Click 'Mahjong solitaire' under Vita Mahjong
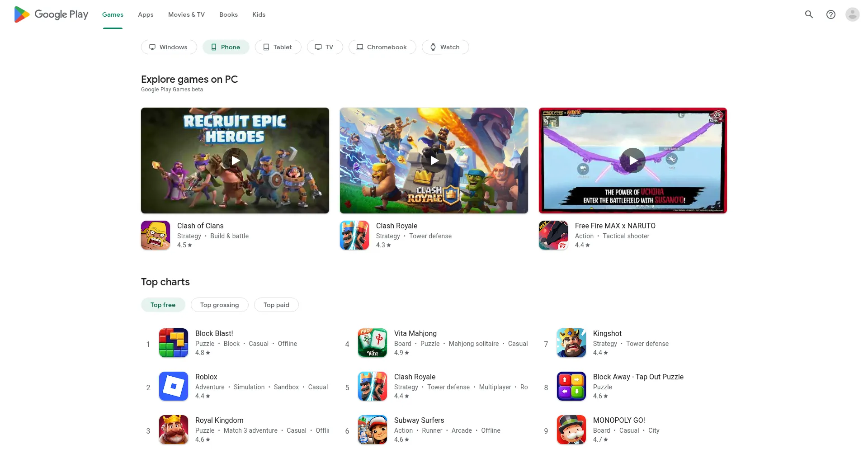The width and height of the screenshot is (868, 449). 474,344
